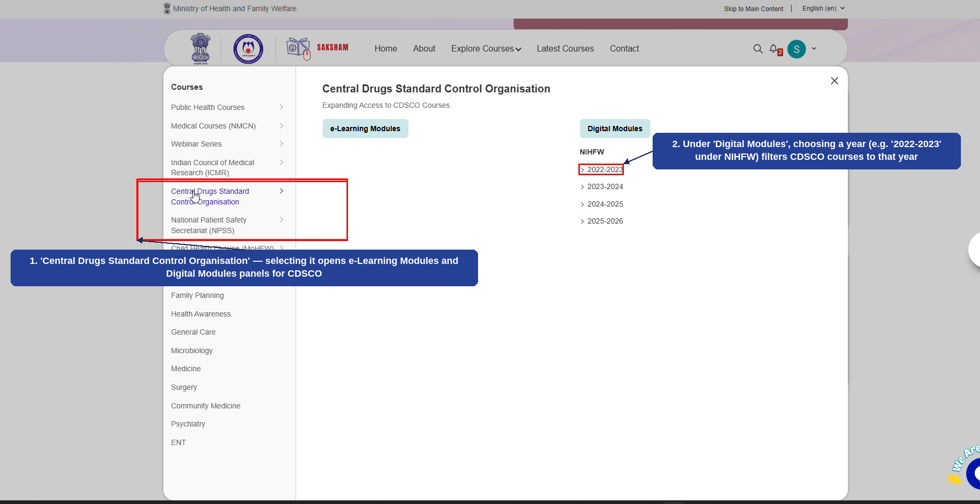The width and height of the screenshot is (980, 504).
Task: Close the courses mega menu panel
Action: 835,81
